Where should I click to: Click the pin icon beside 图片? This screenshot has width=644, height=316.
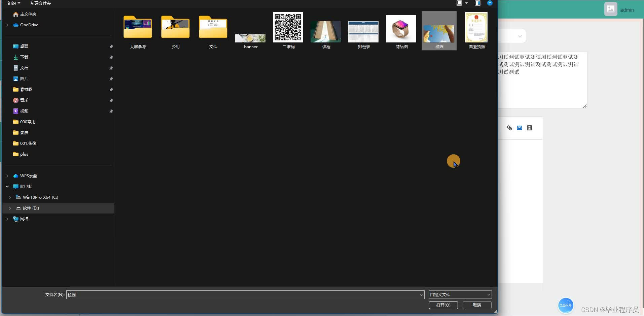[x=111, y=79]
